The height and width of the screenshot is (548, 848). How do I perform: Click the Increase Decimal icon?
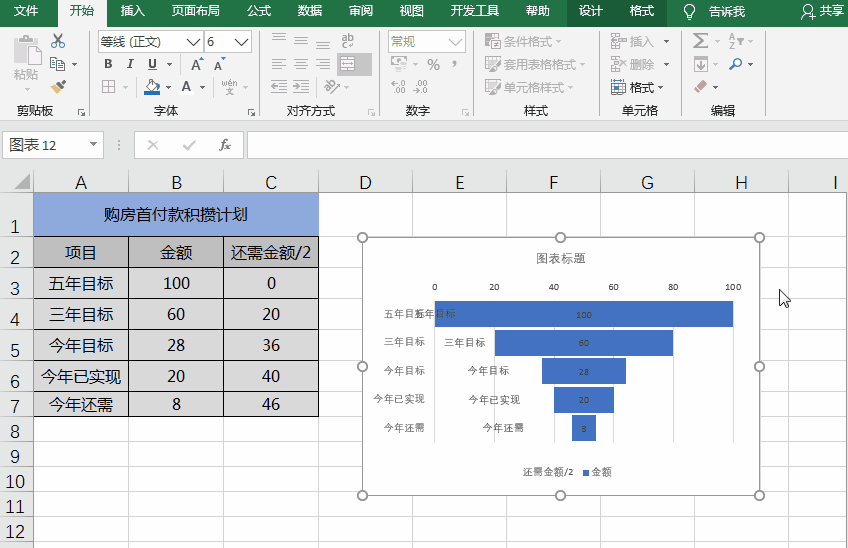coord(399,87)
